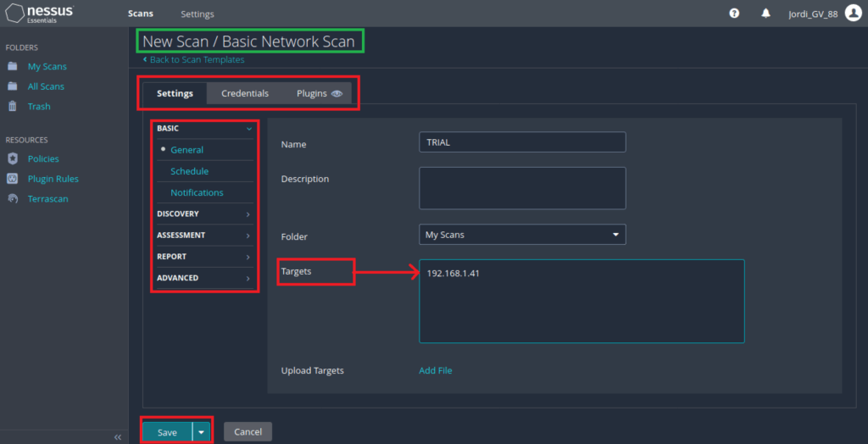Click the Cancel button
The height and width of the screenshot is (444, 868).
[248, 432]
